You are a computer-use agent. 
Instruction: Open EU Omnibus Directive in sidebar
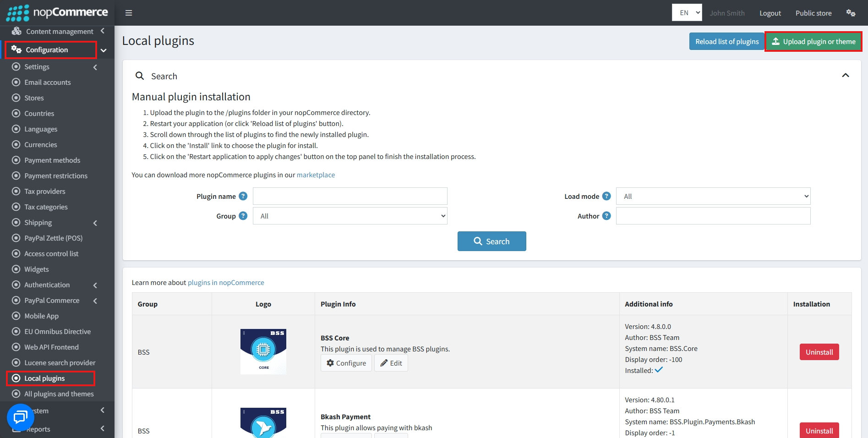(x=57, y=332)
